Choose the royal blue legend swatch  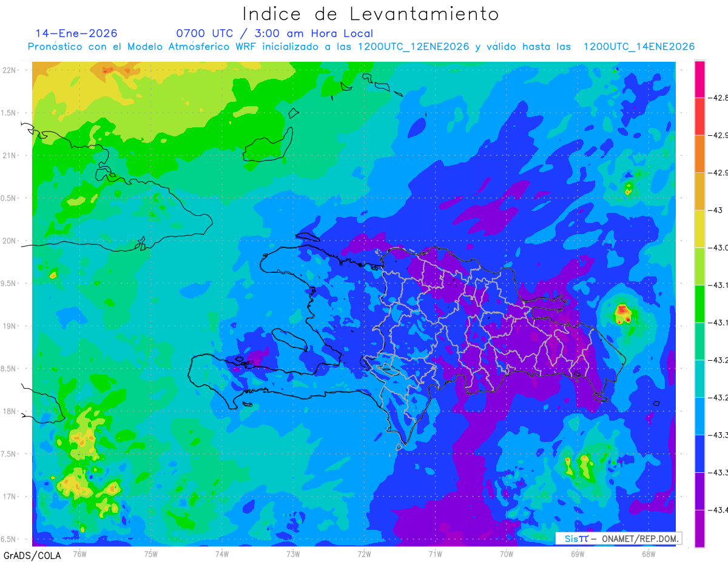click(699, 453)
